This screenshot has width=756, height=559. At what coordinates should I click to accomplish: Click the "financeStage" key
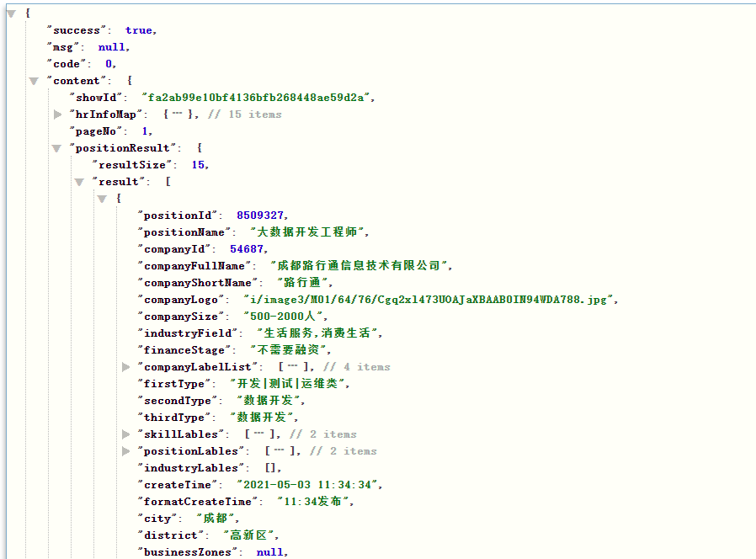click(x=184, y=350)
